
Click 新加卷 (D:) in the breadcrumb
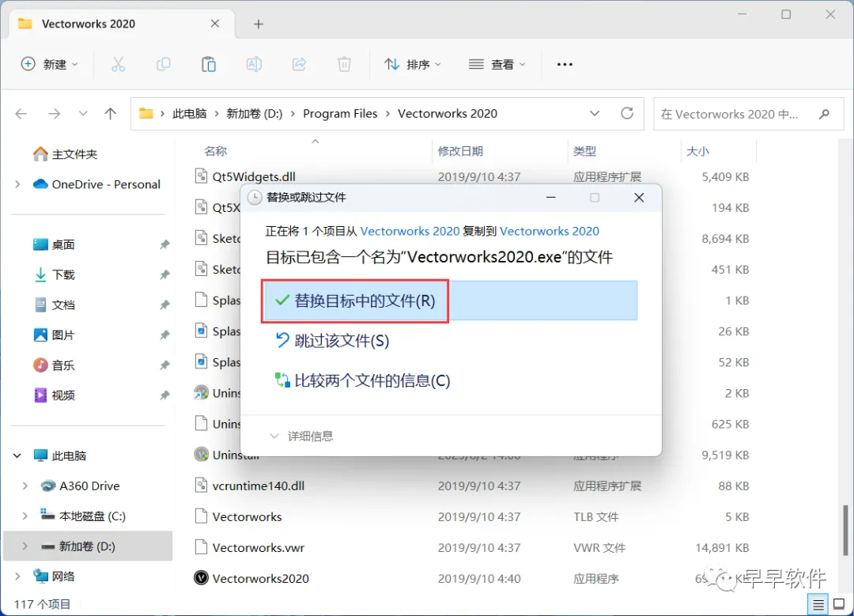(x=255, y=113)
